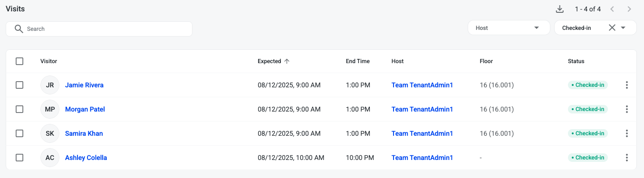The height and width of the screenshot is (178, 644).
Task: Open more options for Ashley Colella
Action: pos(627,158)
